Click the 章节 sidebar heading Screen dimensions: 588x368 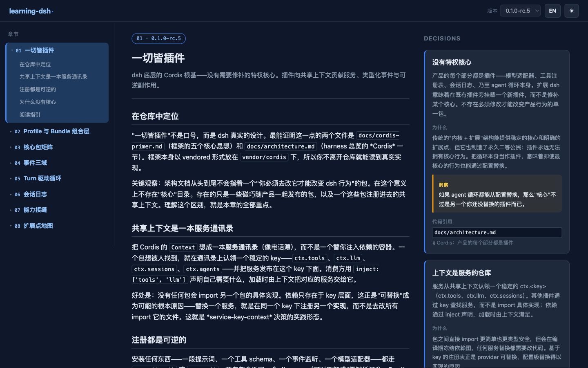click(13, 34)
